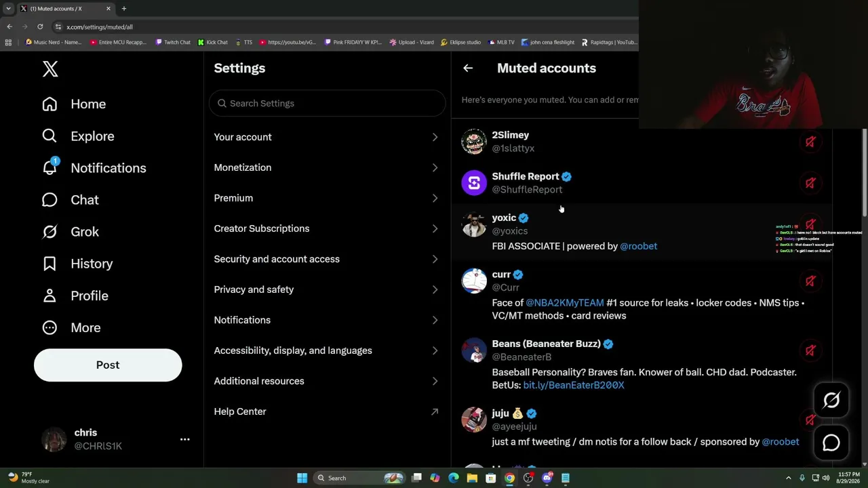Click the volume icon in system tray

point(826,478)
